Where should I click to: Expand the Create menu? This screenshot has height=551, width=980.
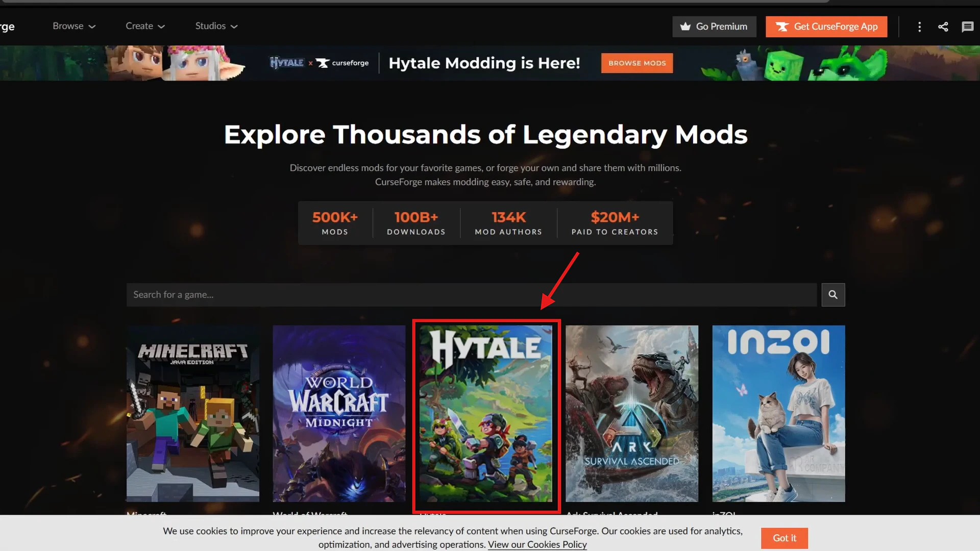click(145, 26)
